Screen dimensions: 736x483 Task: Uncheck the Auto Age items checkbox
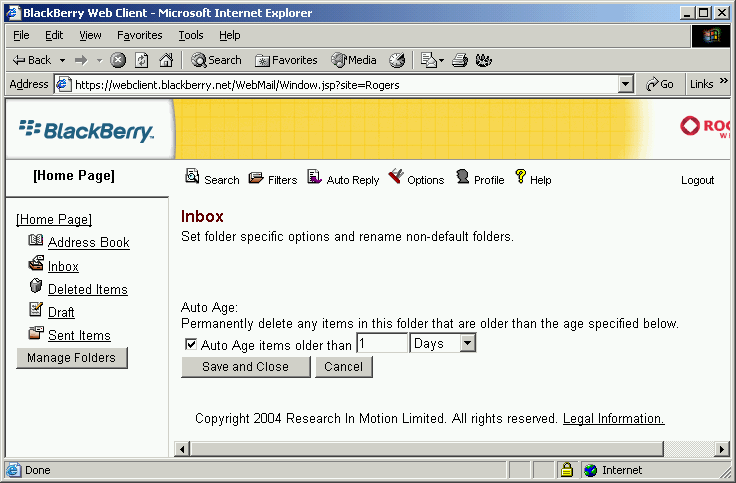tap(191, 345)
